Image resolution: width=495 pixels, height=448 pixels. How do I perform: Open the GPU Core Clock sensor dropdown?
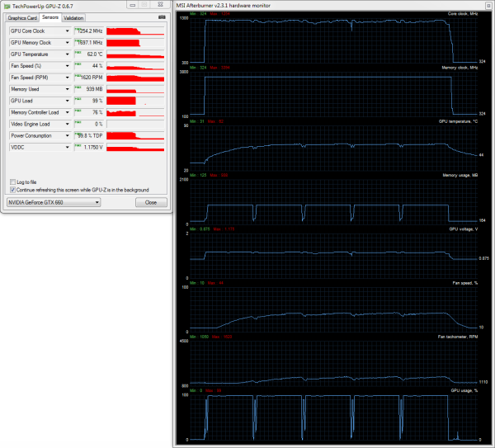(68, 31)
